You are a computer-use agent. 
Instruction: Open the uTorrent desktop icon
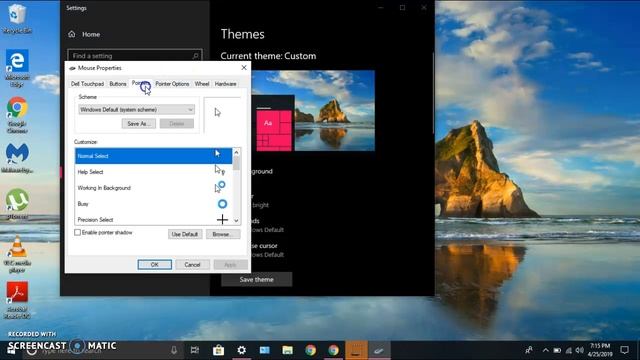point(17,204)
